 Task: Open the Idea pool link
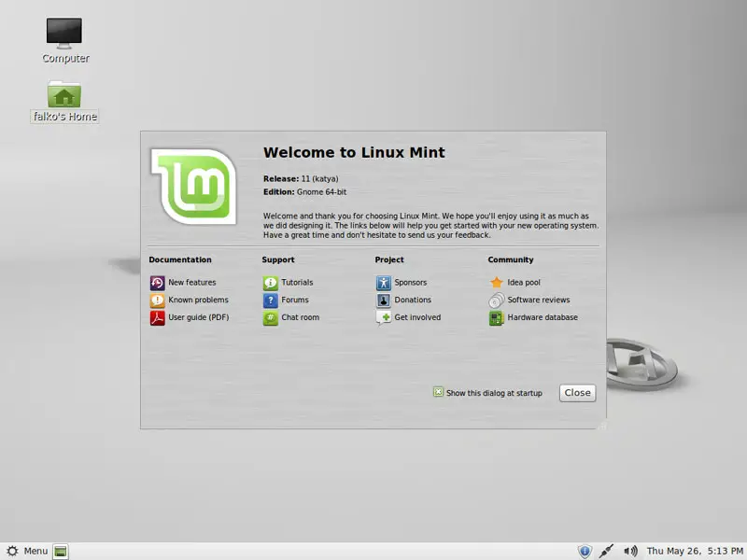524,283
